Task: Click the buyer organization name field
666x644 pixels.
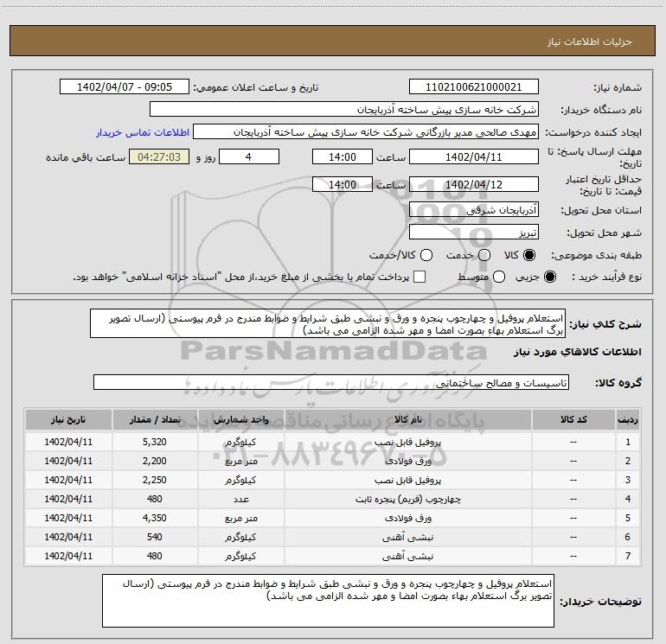Action: [x=344, y=110]
